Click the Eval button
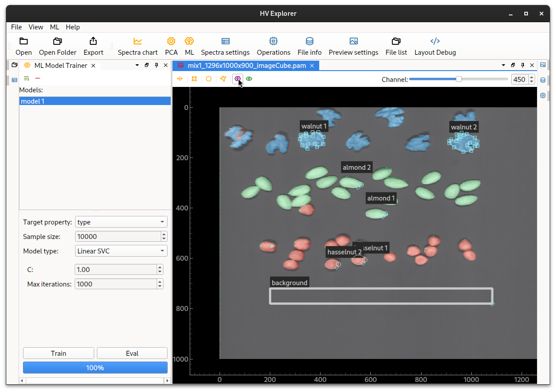The height and width of the screenshot is (392, 556). [x=132, y=354]
